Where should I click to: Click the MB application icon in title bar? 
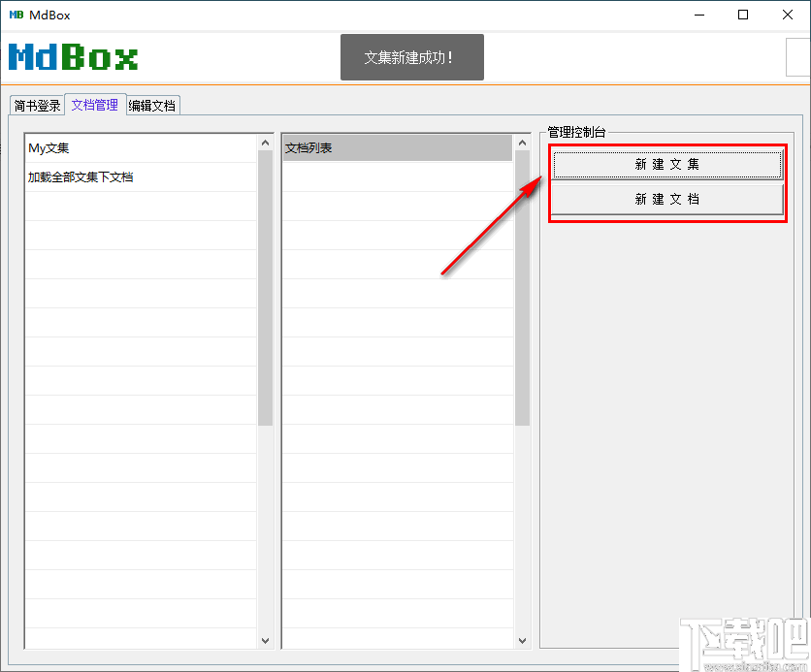tap(15, 15)
